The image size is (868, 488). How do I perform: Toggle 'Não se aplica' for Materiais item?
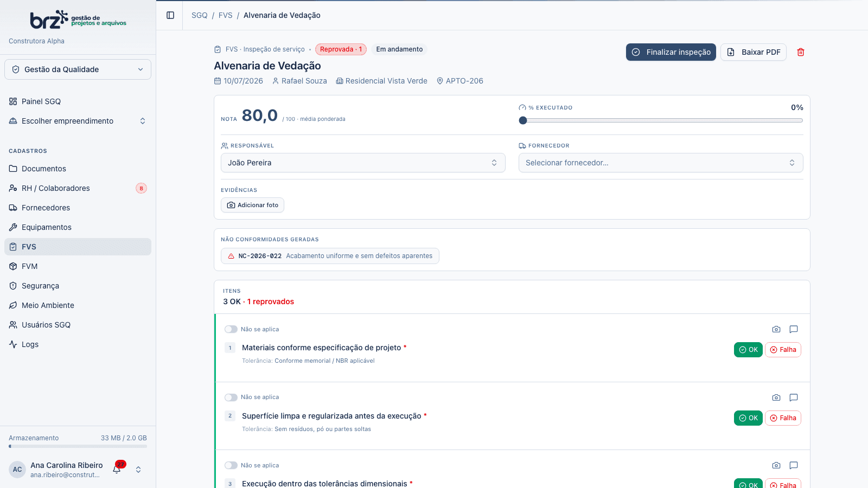coord(231,329)
